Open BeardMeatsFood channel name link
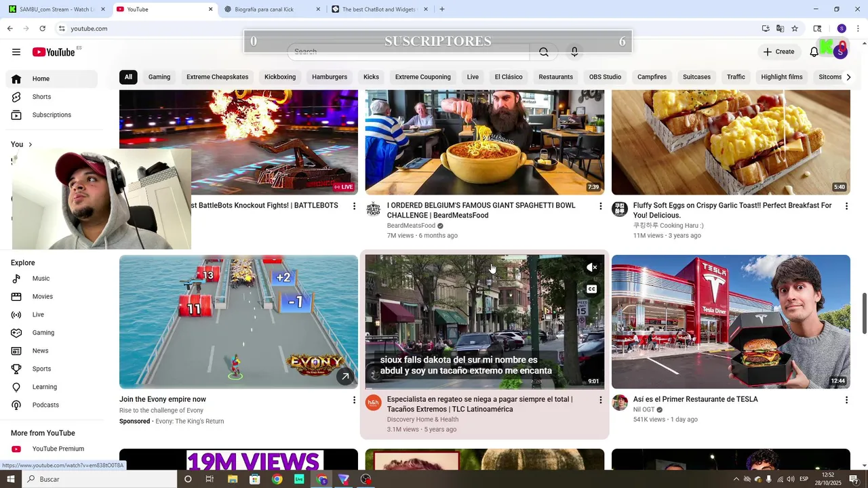868x488 pixels. tap(411, 226)
